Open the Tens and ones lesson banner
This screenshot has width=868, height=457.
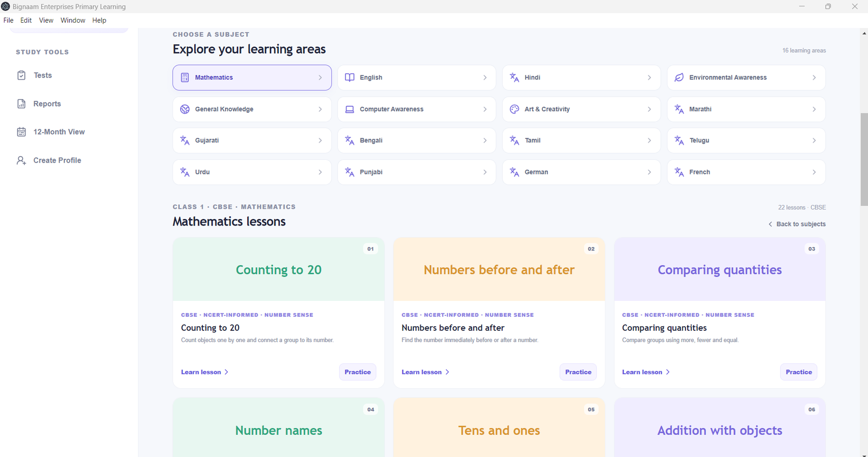coord(499,427)
